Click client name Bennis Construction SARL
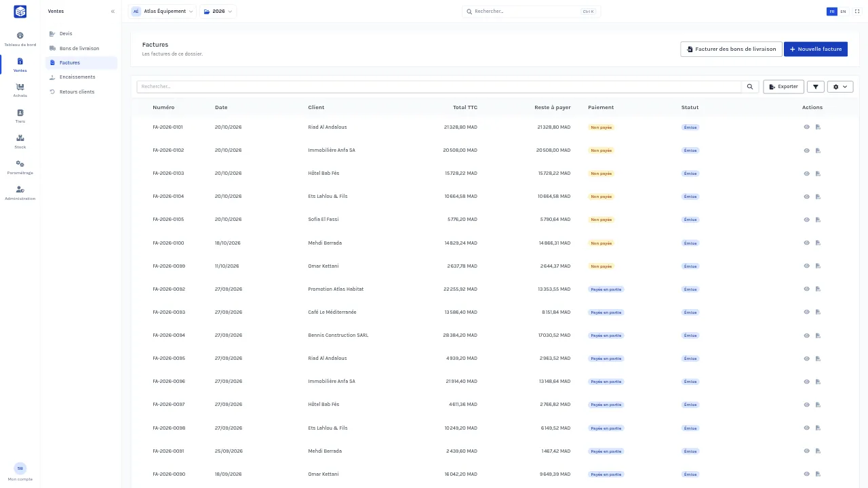 (x=338, y=335)
